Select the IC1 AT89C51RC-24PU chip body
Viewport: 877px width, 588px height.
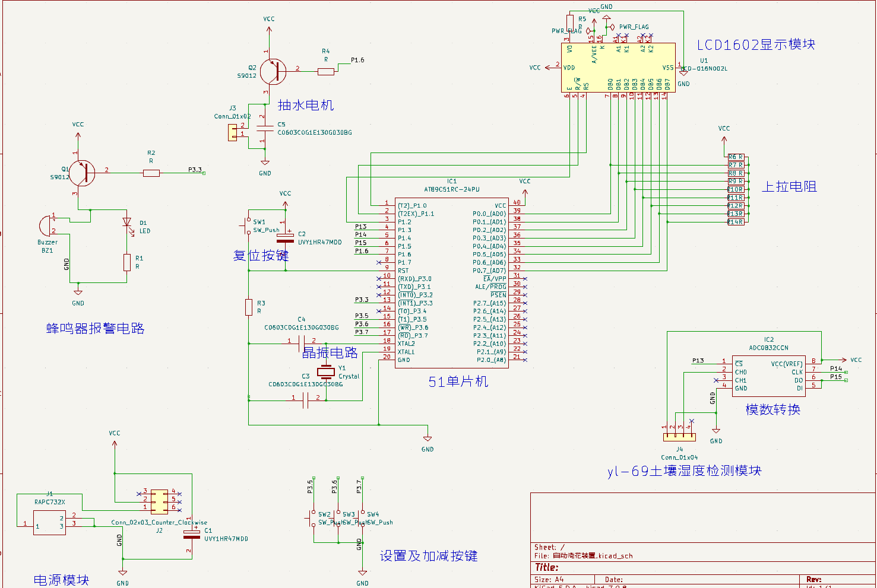(451, 282)
